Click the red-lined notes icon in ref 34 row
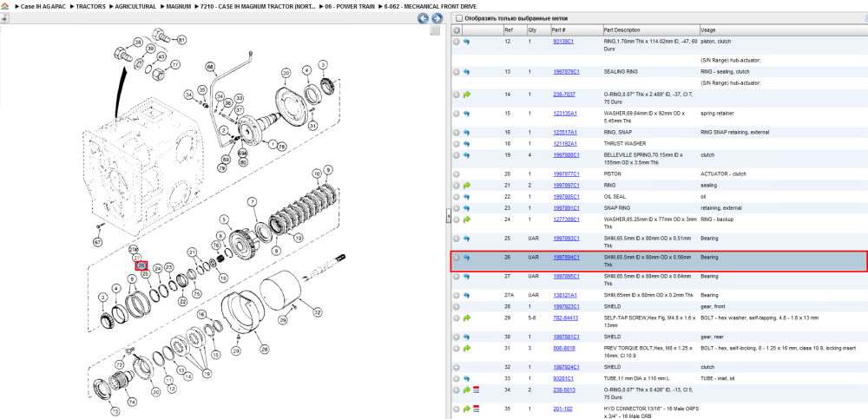This screenshot has height=419, width=868. pos(476,390)
